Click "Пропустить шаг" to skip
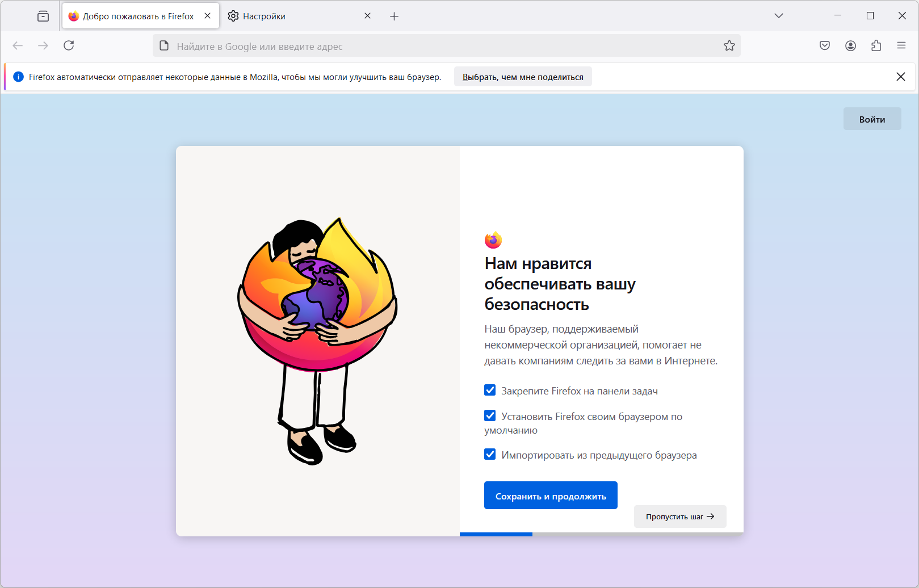919x588 pixels. [x=679, y=516]
